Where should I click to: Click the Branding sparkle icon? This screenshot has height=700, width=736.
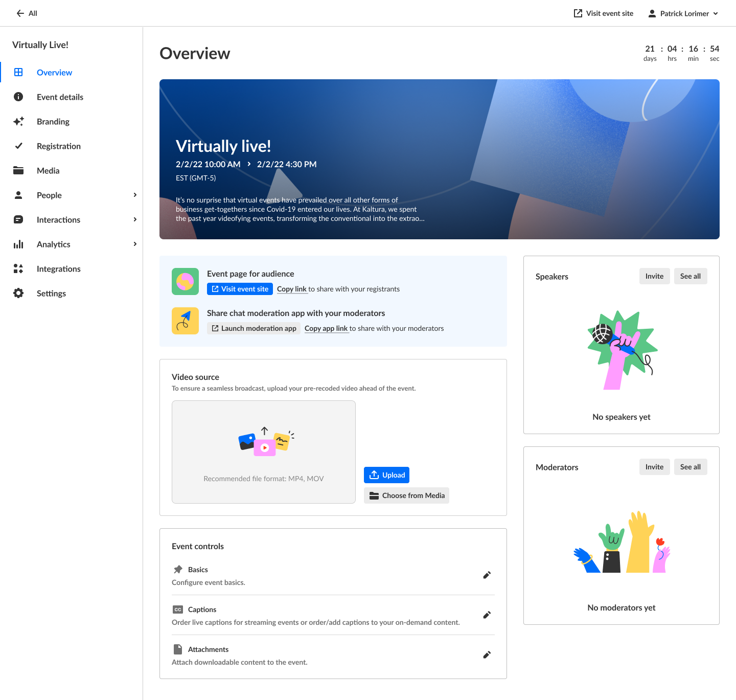click(18, 121)
